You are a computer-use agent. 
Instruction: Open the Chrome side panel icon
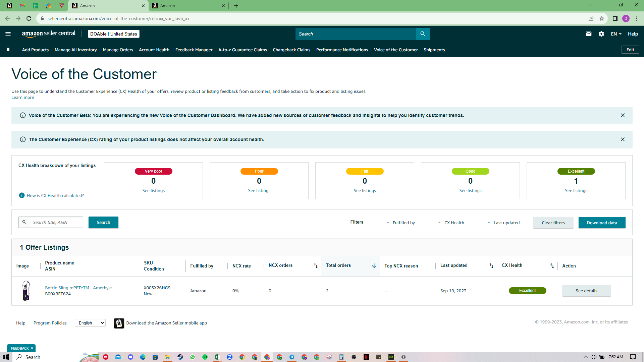tap(615, 18)
